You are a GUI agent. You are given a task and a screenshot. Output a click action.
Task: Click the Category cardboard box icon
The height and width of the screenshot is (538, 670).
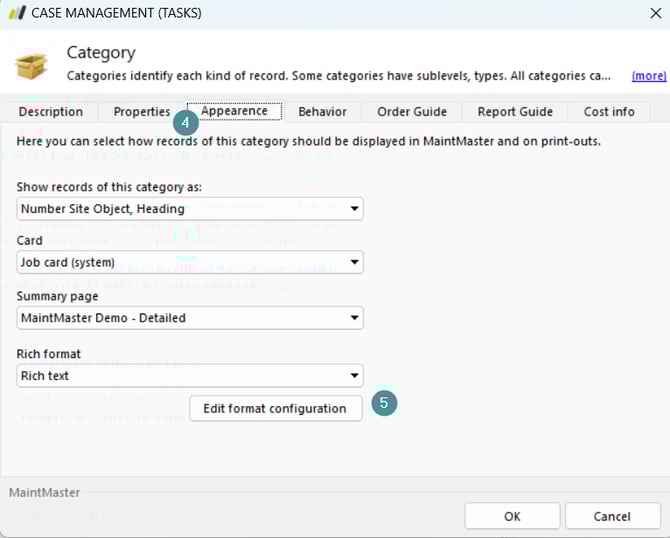[x=31, y=65]
